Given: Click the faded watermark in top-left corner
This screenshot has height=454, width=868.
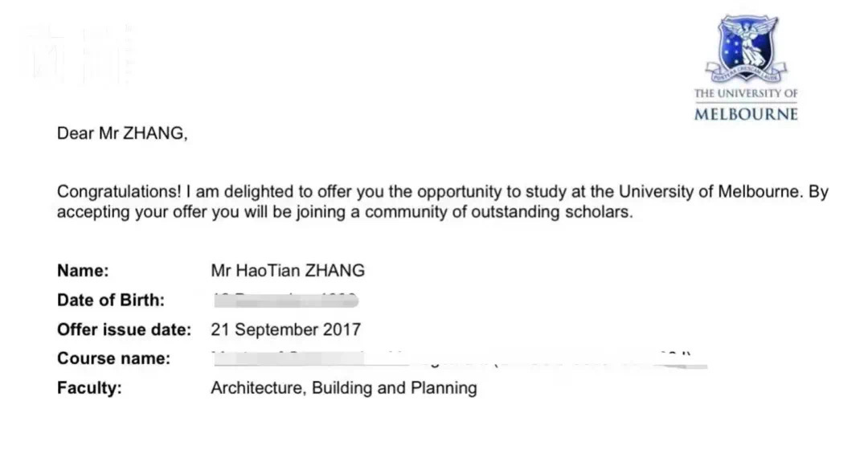Looking at the screenshot, I should pos(77,55).
